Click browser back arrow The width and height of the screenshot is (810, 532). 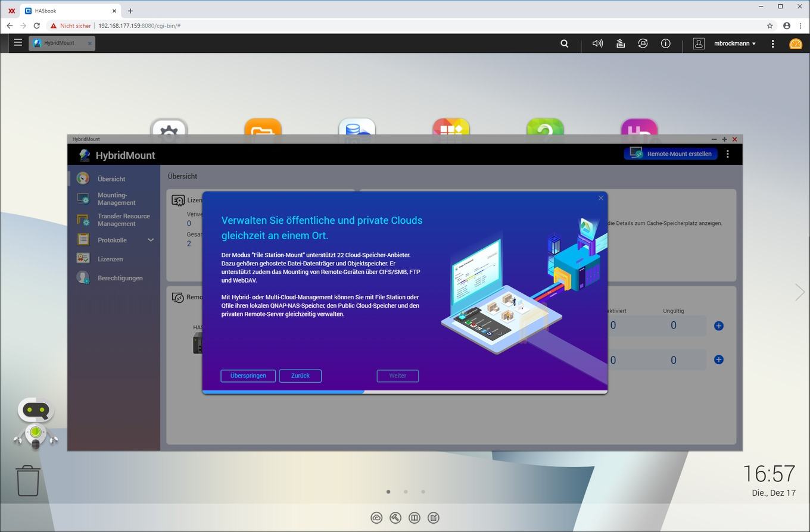(x=10, y=26)
